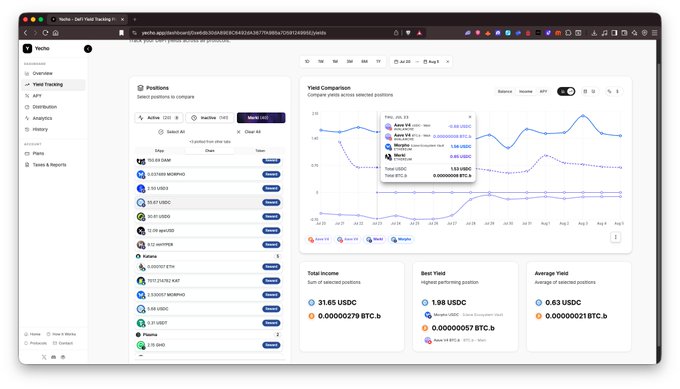Select the 2.15 GHO position

(209, 345)
